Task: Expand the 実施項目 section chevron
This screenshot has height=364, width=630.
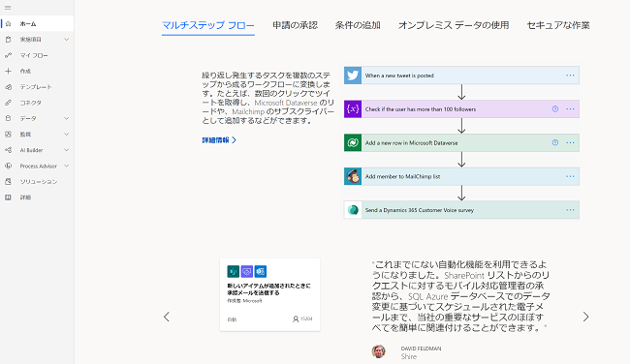Action: [x=66, y=40]
